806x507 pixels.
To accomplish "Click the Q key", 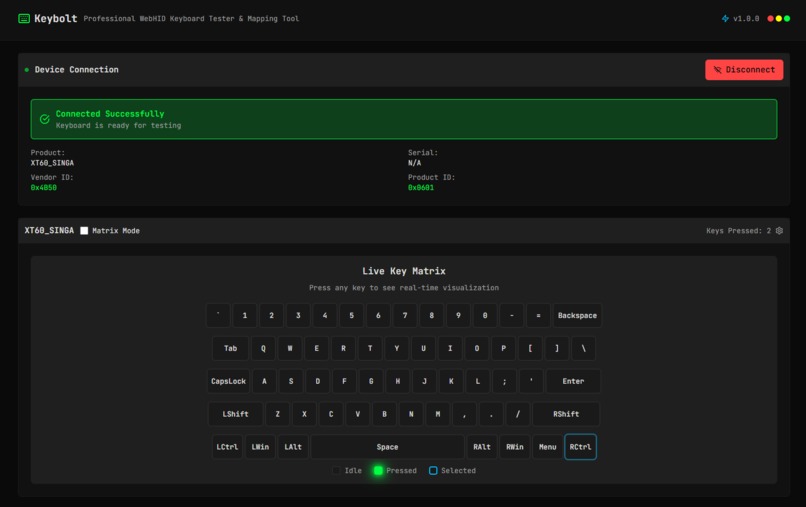I will click(x=263, y=348).
